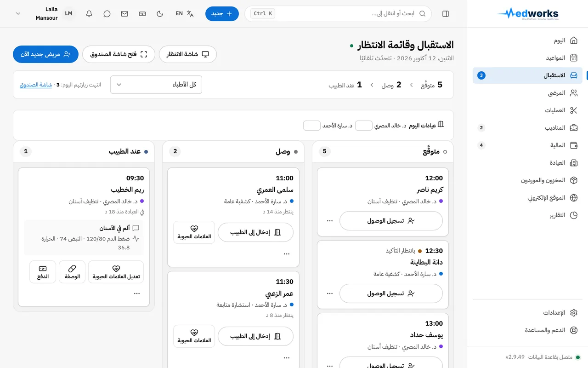Open notifications bell icon
The image size is (588, 368).
click(x=89, y=14)
